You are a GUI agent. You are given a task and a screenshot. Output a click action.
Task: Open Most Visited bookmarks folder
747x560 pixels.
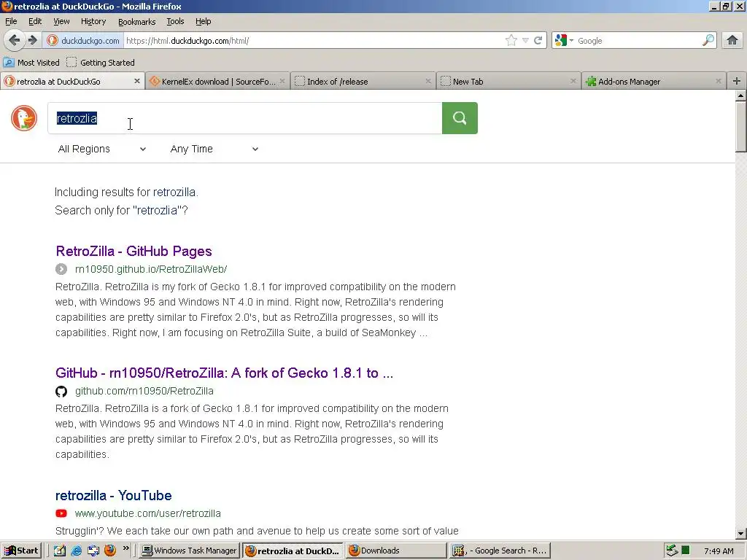pyautogui.click(x=31, y=63)
